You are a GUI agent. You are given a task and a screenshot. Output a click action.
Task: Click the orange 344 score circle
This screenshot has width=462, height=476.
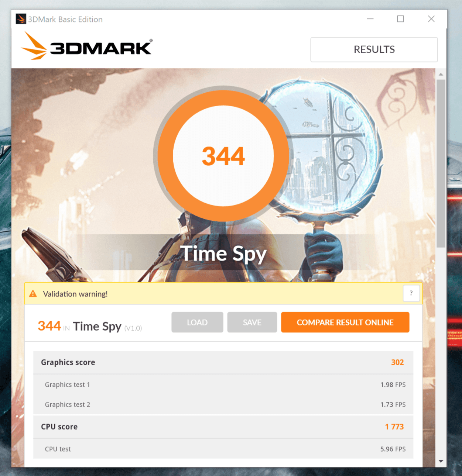pos(223,156)
